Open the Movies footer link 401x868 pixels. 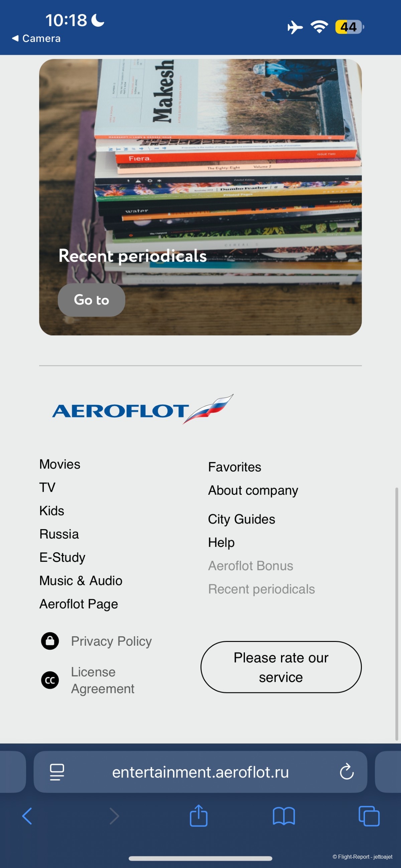click(60, 464)
